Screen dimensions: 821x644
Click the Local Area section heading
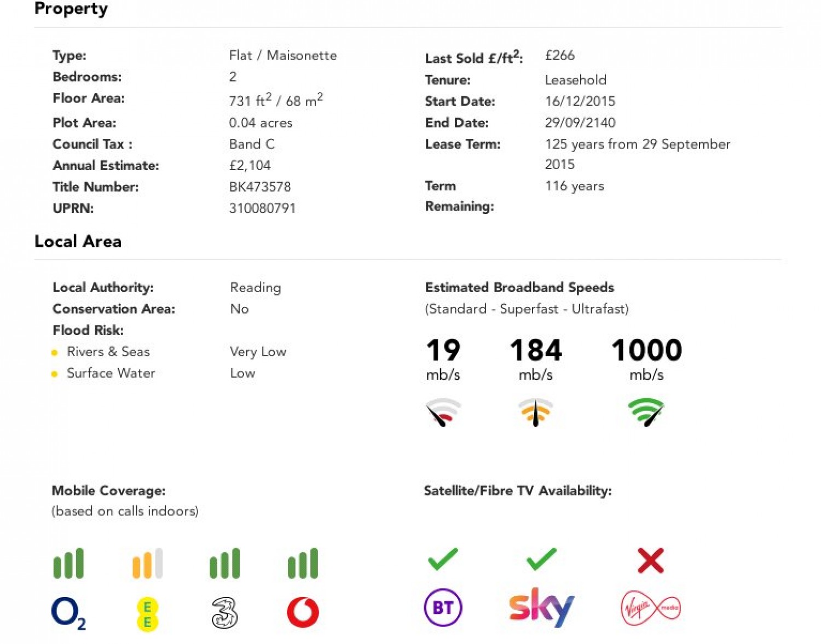click(x=78, y=241)
